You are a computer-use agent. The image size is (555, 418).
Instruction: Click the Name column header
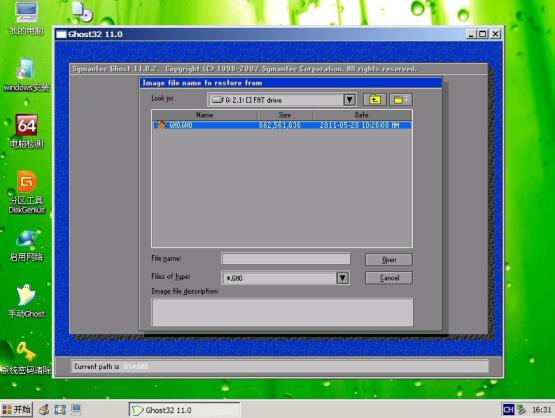coord(205,115)
